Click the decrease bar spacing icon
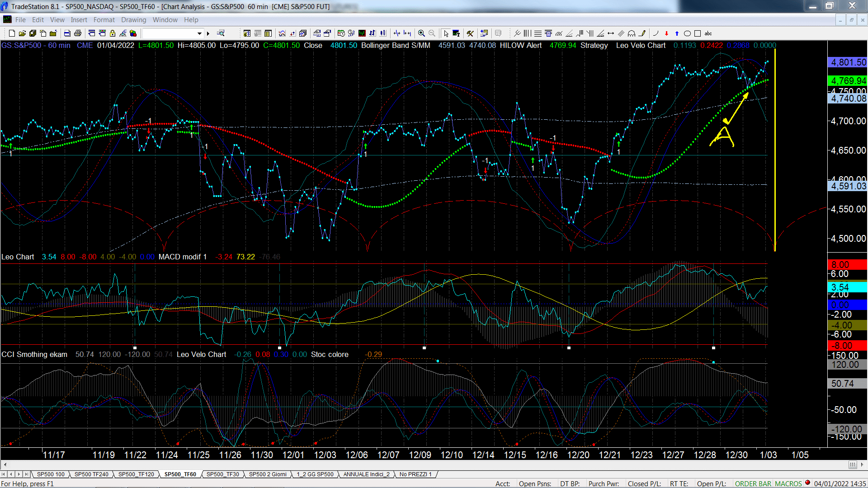This screenshot has height=488, width=868. point(397,33)
